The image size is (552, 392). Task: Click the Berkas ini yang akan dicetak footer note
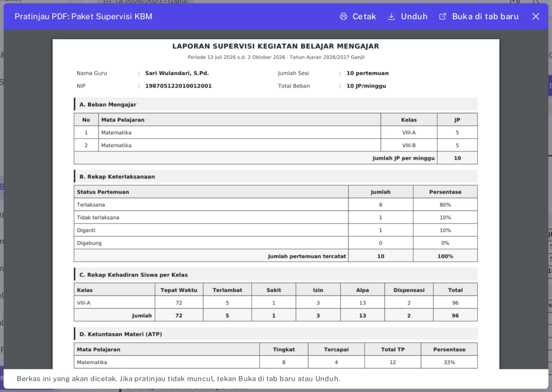pos(178,379)
